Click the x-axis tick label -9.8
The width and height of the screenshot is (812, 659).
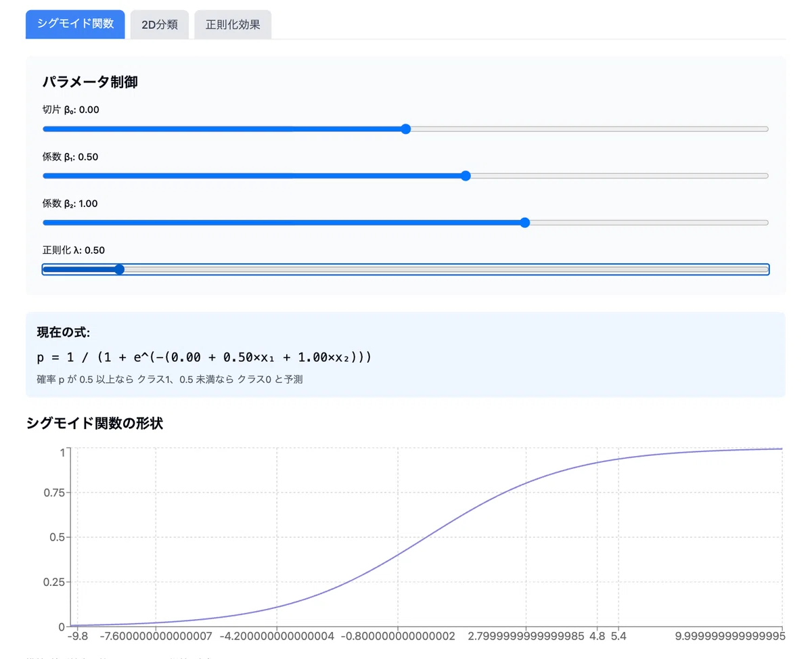78,636
